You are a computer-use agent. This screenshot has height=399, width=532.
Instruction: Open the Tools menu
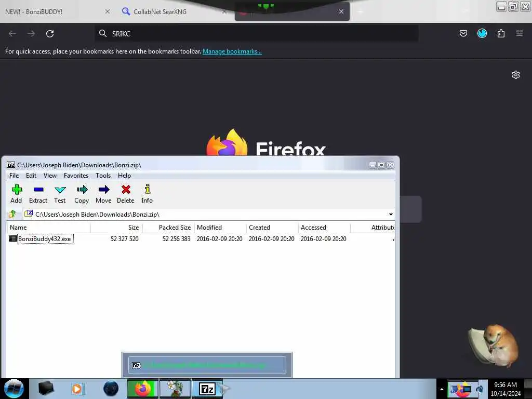(103, 176)
